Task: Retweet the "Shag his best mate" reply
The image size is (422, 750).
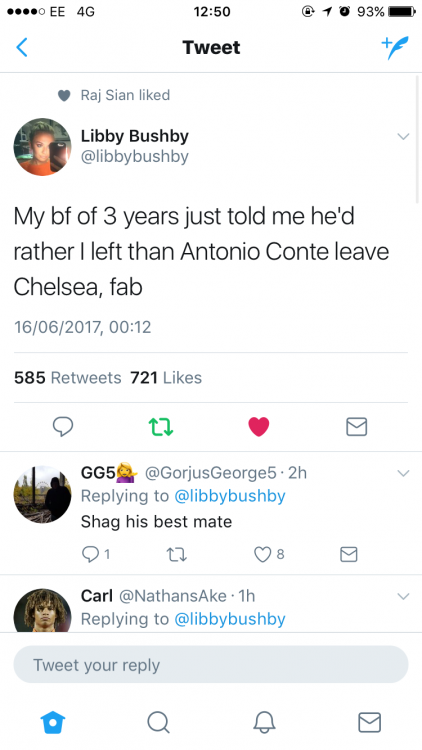Action: 176,554
